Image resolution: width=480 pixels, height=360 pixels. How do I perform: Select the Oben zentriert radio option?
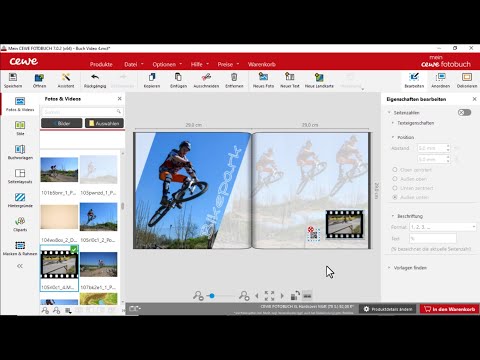tap(395, 170)
